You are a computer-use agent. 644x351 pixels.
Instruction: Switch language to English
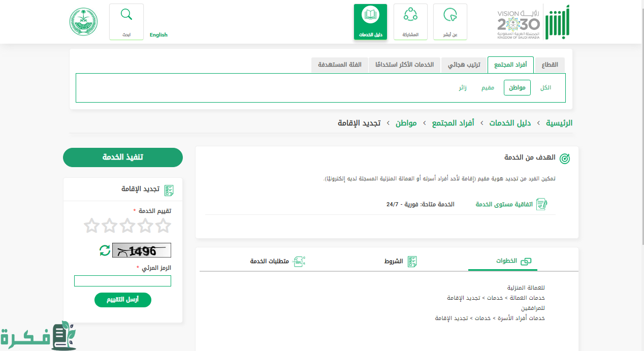[x=158, y=35]
